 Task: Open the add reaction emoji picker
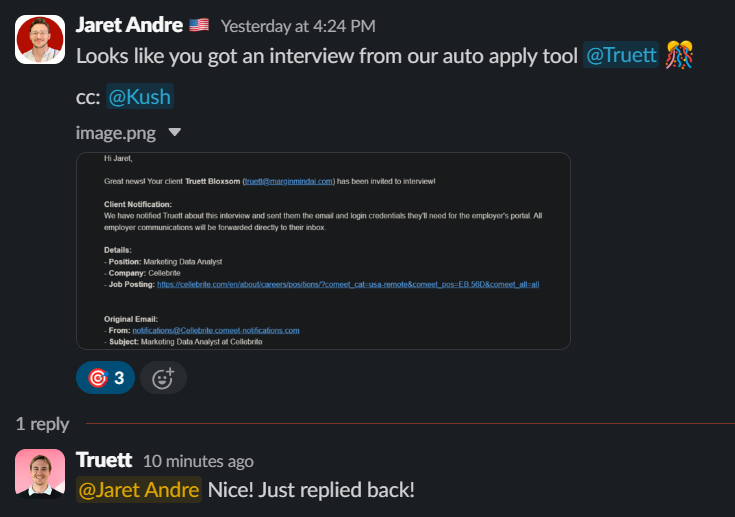[163, 377]
